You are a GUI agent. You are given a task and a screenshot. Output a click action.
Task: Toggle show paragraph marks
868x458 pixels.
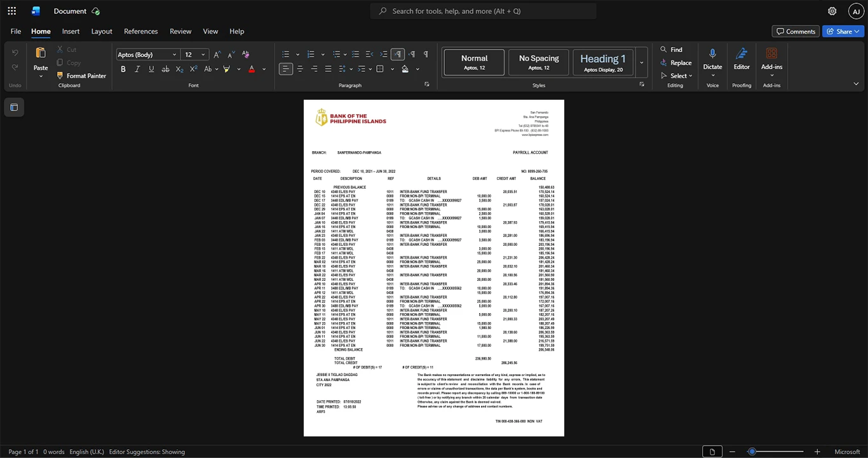click(x=426, y=54)
